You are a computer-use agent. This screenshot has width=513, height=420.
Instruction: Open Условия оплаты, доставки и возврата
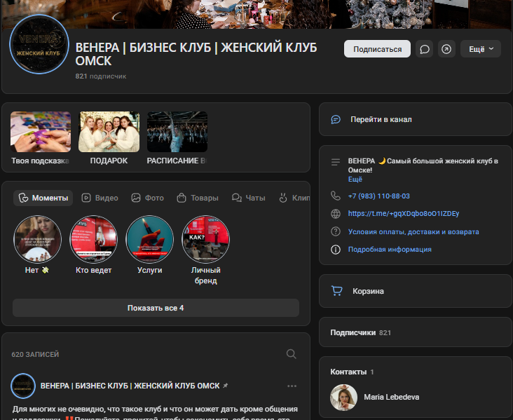413,232
